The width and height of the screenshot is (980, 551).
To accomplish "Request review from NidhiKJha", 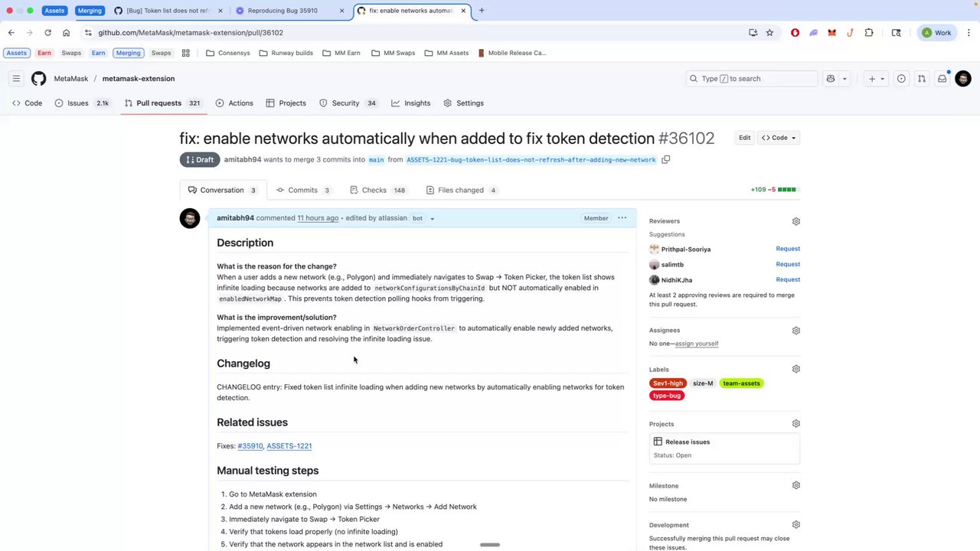I will pos(788,279).
